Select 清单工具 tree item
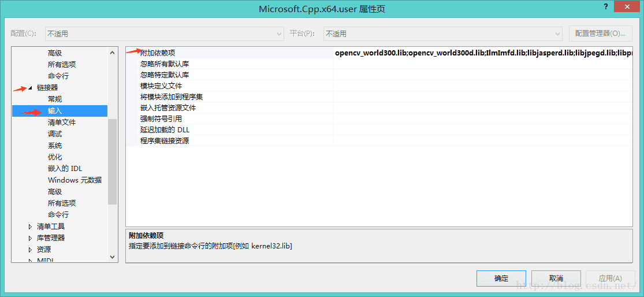Viewport: 644px width, 297px height. (x=50, y=227)
